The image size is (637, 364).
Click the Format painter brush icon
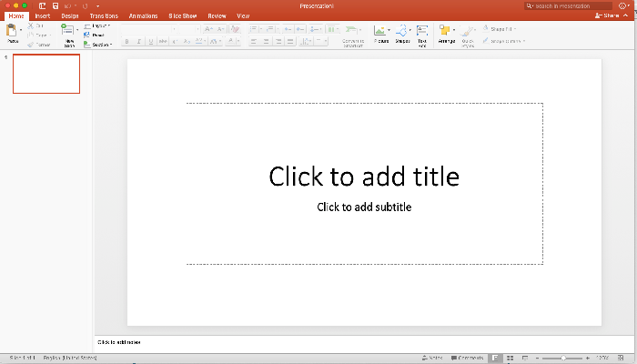pyautogui.click(x=30, y=45)
